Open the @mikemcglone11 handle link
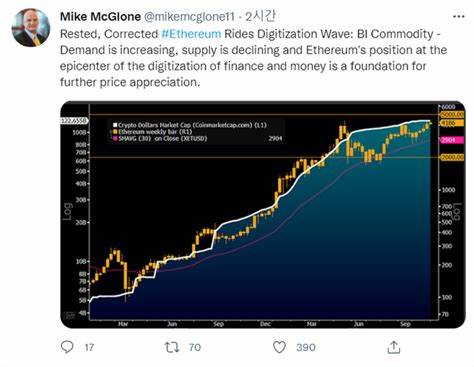 (x=189, y=17)
